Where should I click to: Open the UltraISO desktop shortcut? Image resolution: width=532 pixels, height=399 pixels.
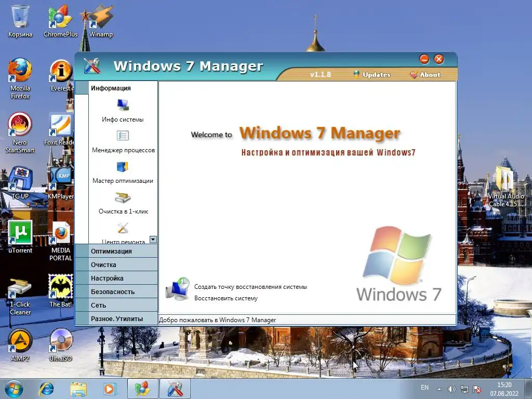tap(61, 340)
